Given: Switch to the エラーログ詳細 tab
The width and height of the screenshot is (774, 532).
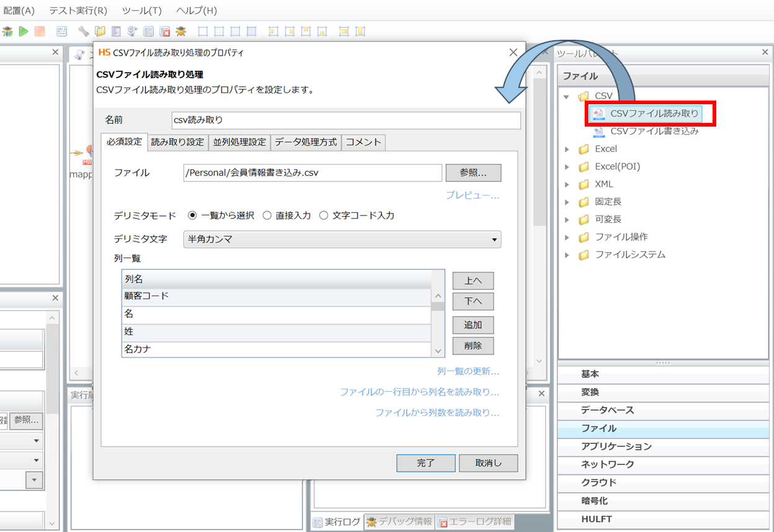Looking at the screenshot, I should click(x=475, y=521).
